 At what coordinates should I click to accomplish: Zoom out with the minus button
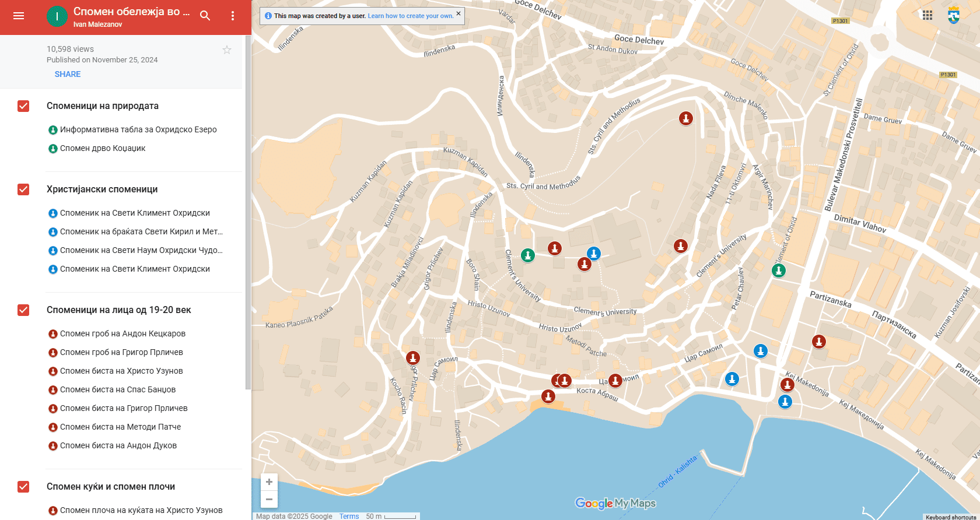coord(269,499)
